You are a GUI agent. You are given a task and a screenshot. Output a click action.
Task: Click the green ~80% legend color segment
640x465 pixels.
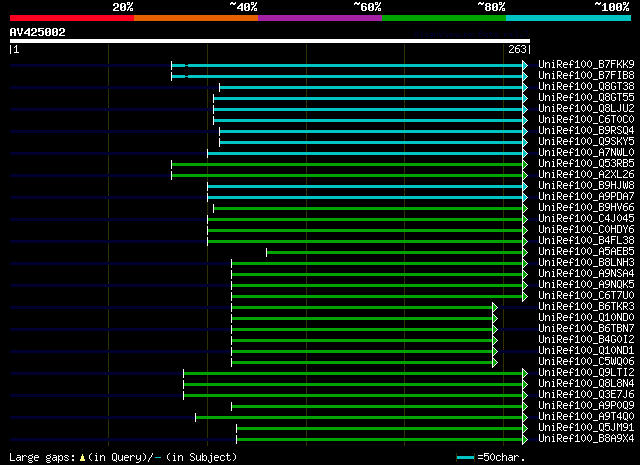pyautogui.click(x=444, y=18)
